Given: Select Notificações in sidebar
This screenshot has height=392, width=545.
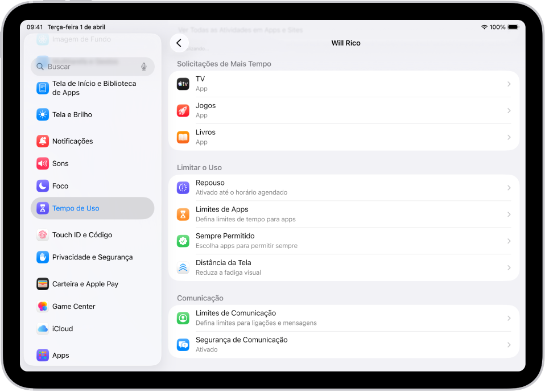Looking at the screenshot, I should (x=93, y=141).
